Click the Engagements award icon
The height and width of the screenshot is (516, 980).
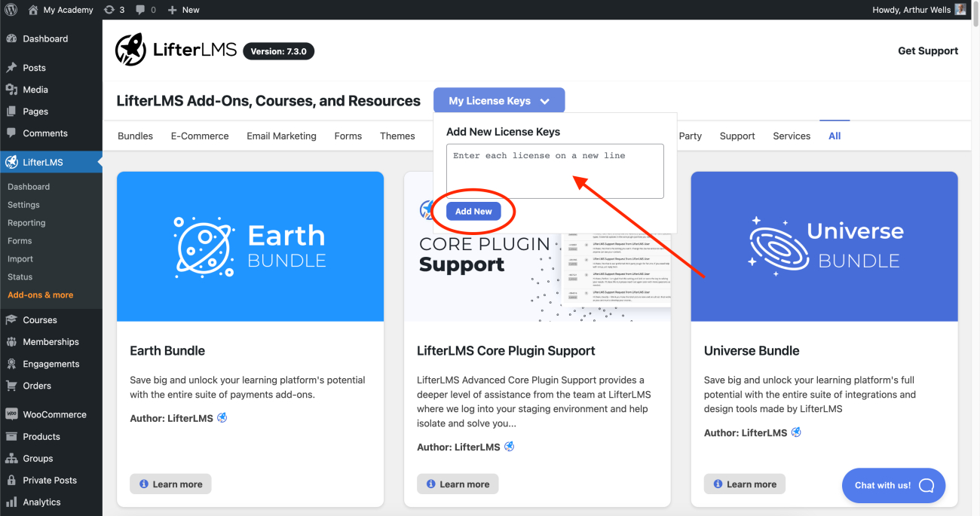pos(11,364)
